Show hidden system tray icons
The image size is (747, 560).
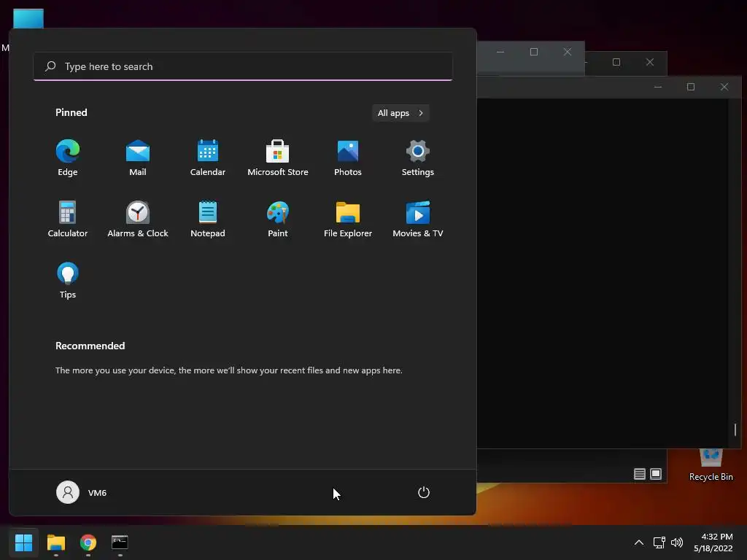pyautogui.click(x=639, y=542)
